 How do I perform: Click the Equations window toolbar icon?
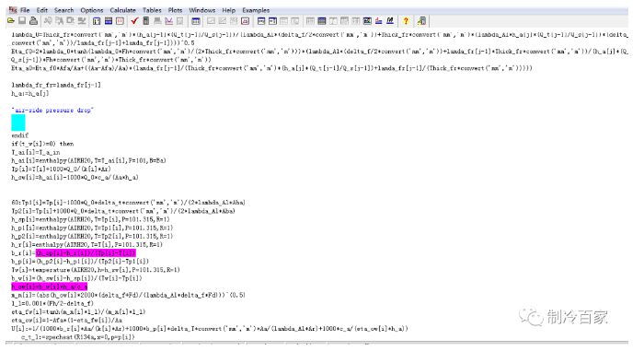coord(260,20)
